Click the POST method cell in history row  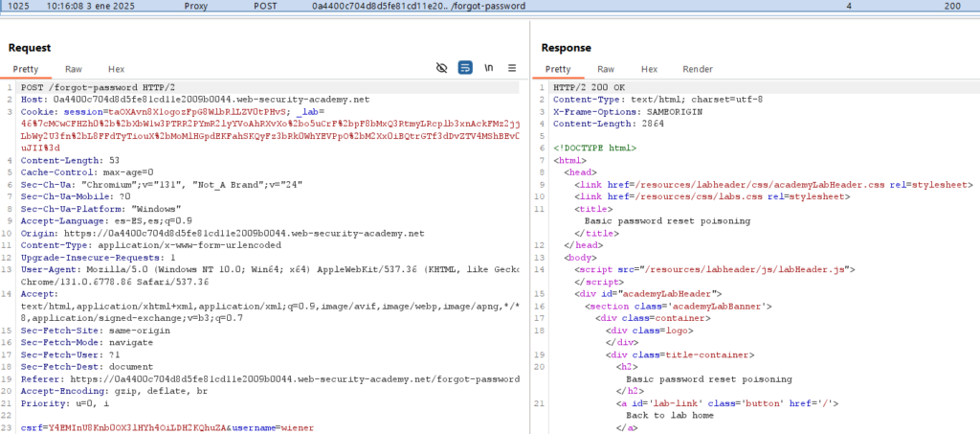266,6
